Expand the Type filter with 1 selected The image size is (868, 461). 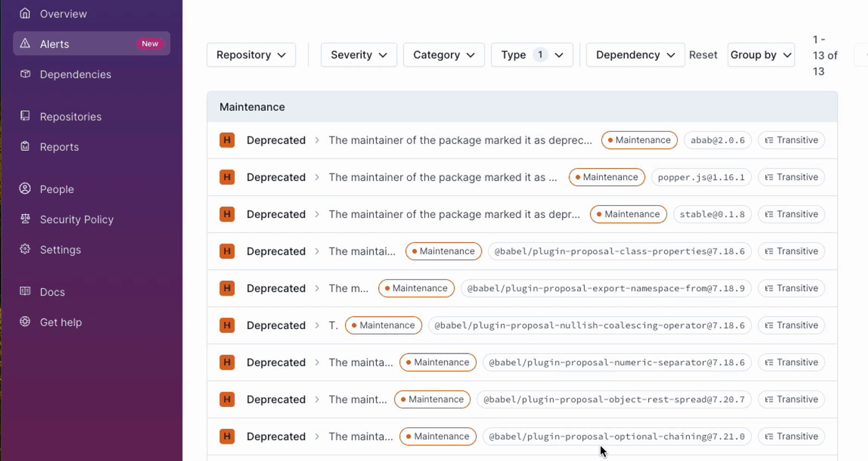pos(532,55)
